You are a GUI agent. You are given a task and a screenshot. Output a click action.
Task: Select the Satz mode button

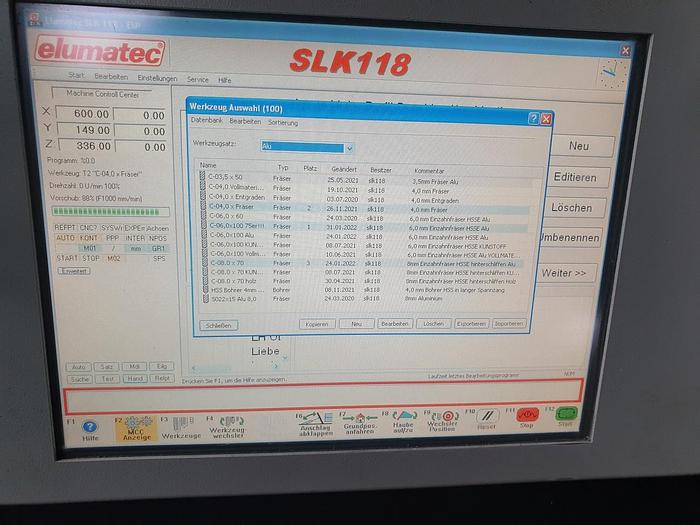[106, 367]
